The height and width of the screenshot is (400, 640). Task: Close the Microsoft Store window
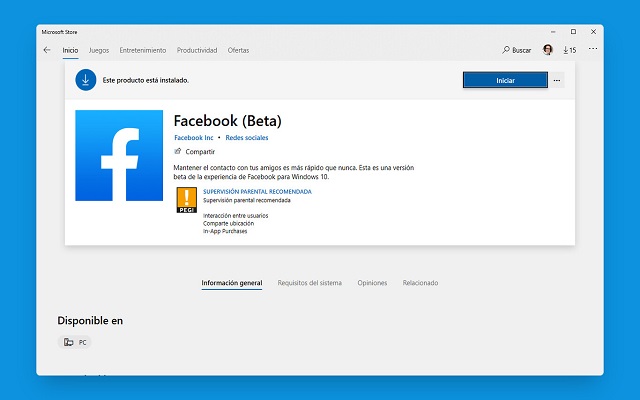tap(593, 32)
